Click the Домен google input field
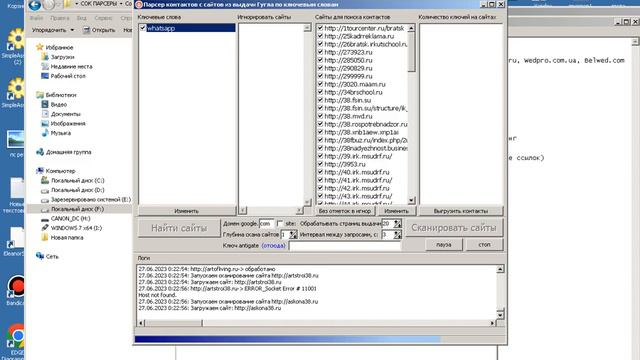This screenshot has height=360, width=640. pos(267,223)
